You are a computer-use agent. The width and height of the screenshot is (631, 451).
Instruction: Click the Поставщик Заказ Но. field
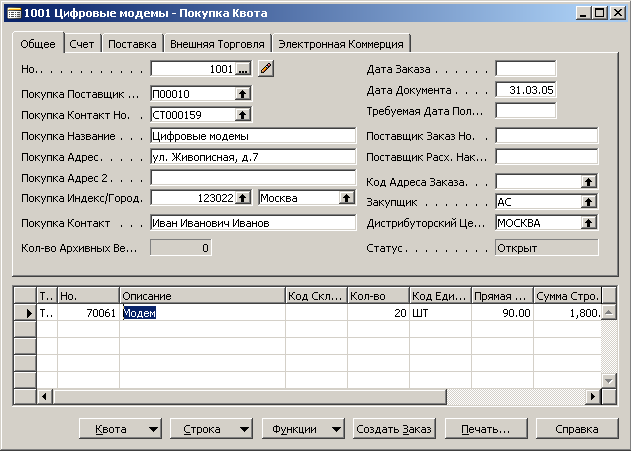(x=546, y=136)
